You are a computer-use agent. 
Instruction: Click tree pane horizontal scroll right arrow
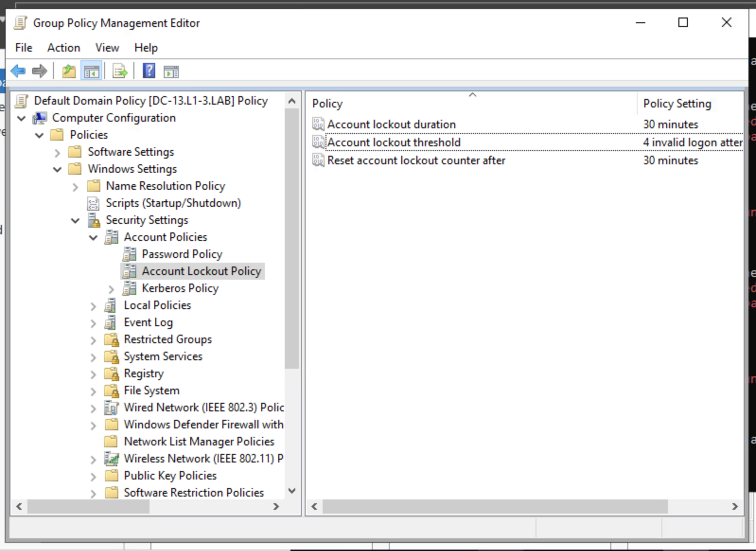click(276, 507)
